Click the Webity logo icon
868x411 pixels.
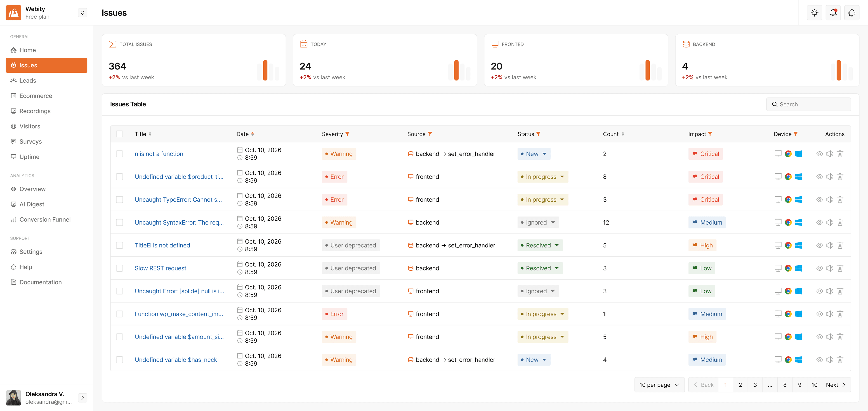click(x=14, y=13)
